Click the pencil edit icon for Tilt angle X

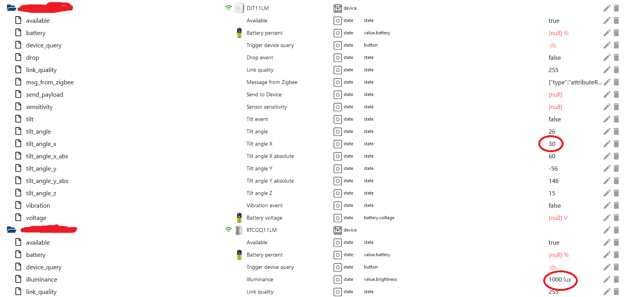pyautogui.click(x=607, y=144)
